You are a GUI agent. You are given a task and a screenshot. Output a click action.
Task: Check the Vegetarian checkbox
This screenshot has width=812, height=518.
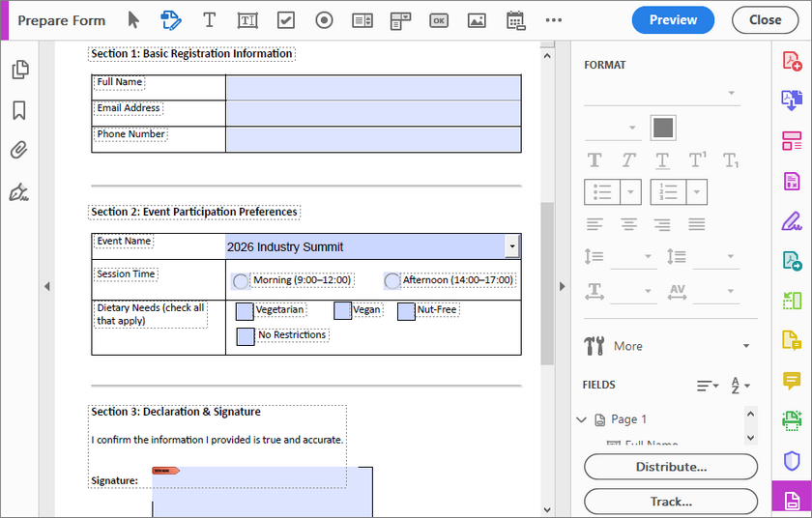[x=245, y=311]
